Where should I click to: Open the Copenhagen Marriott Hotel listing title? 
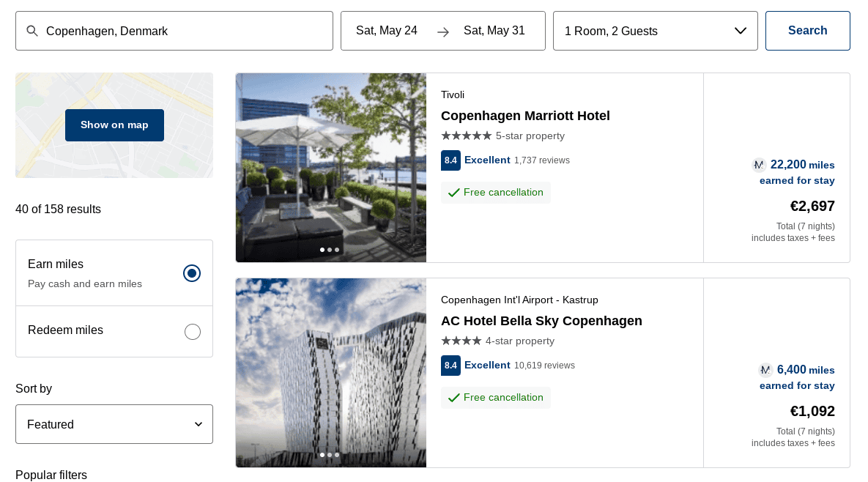click(525, 116)
